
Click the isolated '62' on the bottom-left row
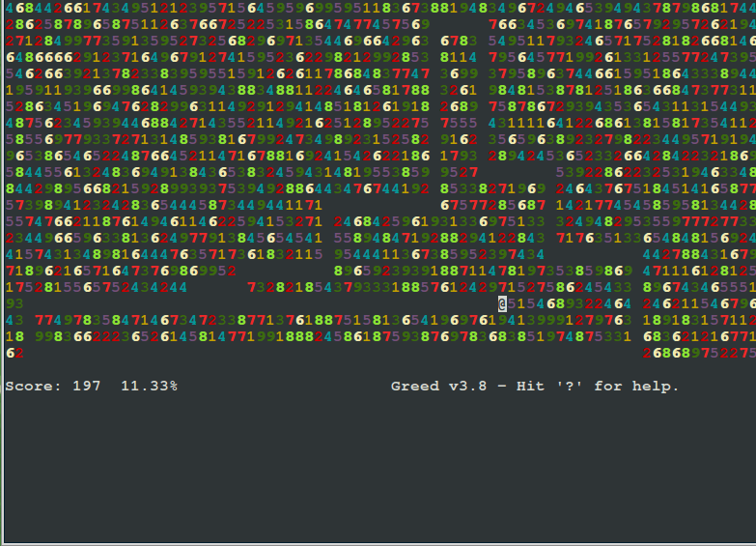click(x=14, y=353)
